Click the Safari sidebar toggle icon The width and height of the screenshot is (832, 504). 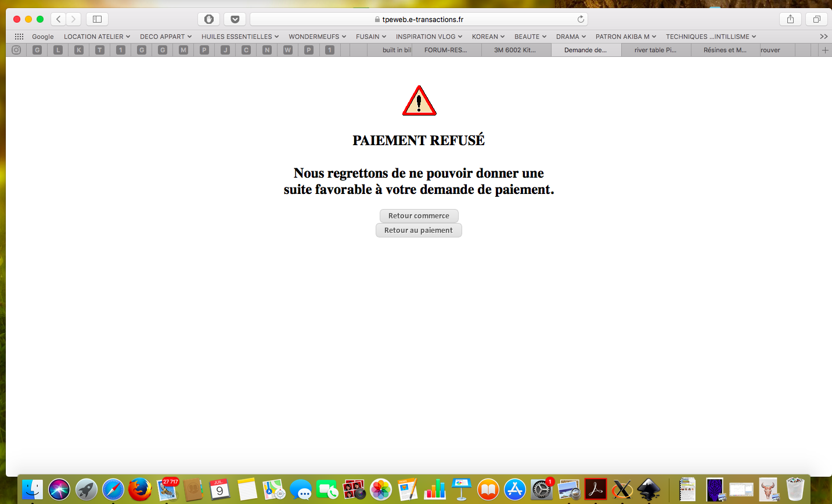[x=97, y=19]
